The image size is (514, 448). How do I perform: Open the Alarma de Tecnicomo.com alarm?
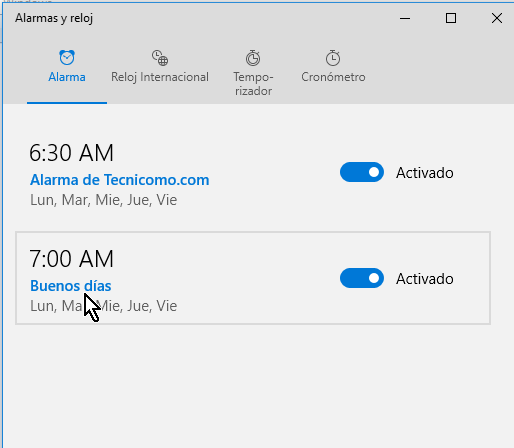120,180
